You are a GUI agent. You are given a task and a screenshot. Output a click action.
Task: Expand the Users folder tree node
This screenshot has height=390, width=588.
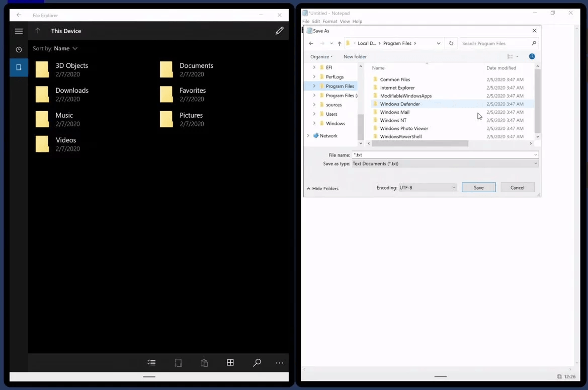pyautogui.click(x=314, y=114)
